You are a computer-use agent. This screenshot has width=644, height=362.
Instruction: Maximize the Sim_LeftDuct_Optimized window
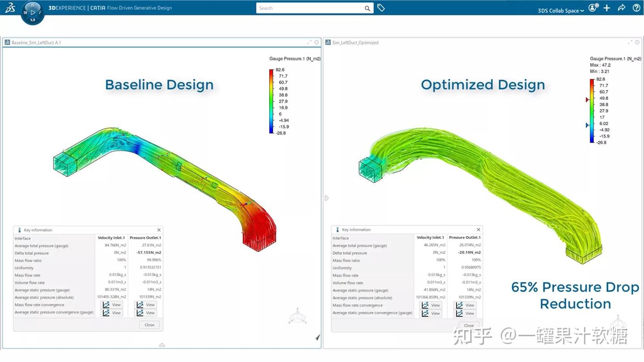click(x=630, y=42)
